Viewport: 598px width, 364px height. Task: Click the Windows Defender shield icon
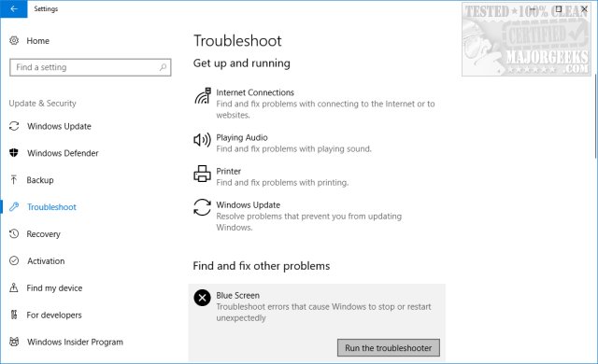click(14, 153)
